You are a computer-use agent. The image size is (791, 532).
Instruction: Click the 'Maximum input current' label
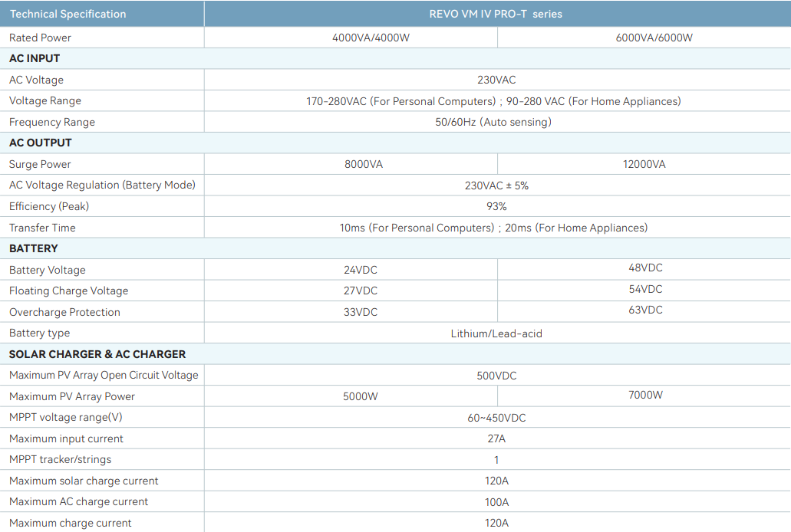tap(66, 438)
